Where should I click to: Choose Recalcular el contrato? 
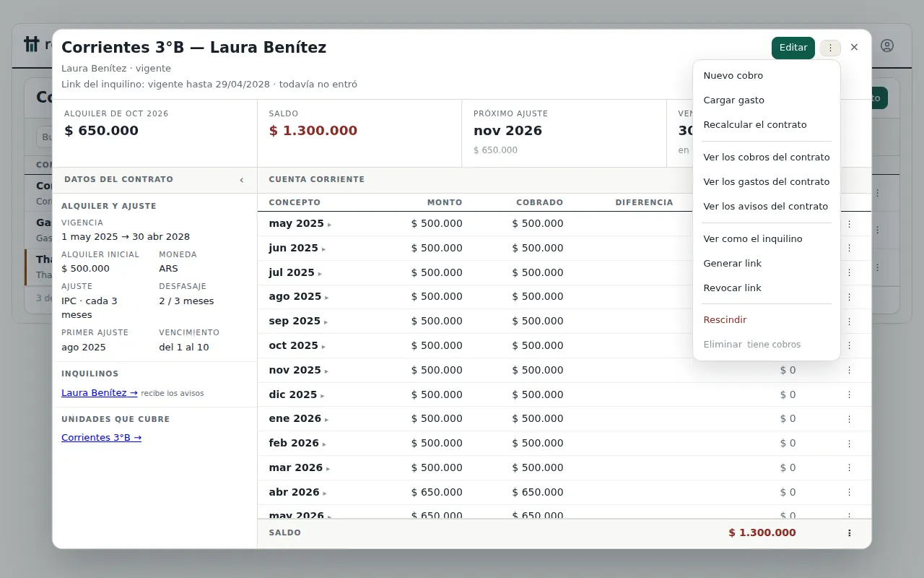point(767,125)
